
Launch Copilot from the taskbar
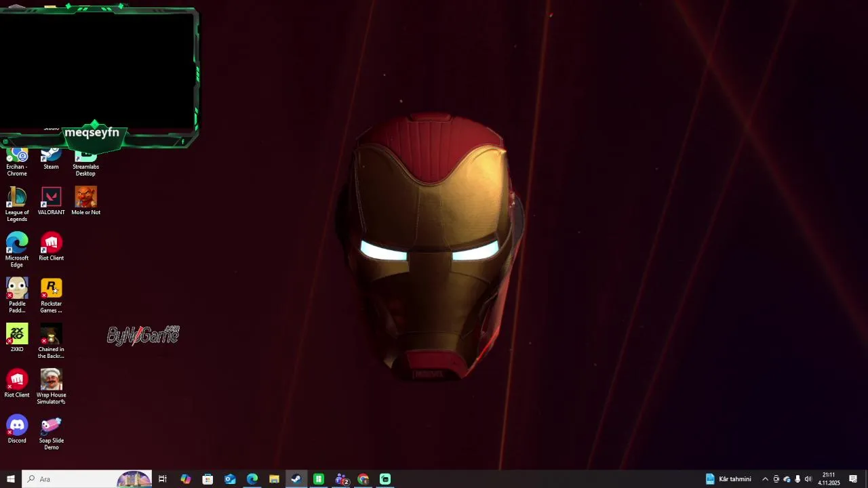point(185,479)
